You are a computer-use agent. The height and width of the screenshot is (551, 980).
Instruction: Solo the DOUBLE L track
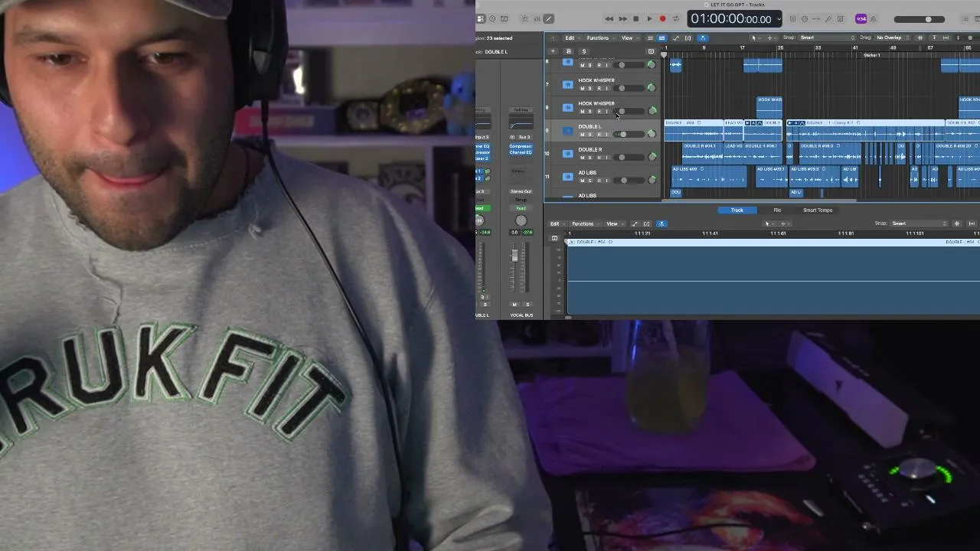pyautogui.click(x=590, y=135)
